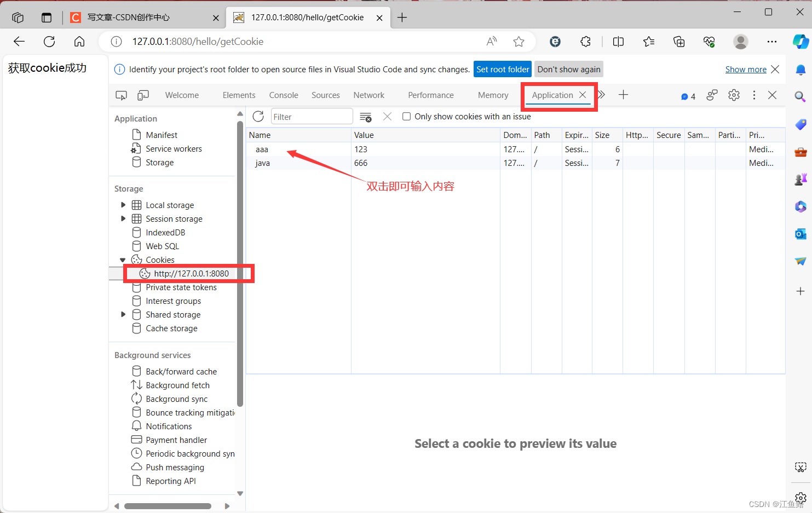The height and width of the screenshot is (513, 812).
Task: Clear all cookies with the filter-clear icon
Action: 366,117
